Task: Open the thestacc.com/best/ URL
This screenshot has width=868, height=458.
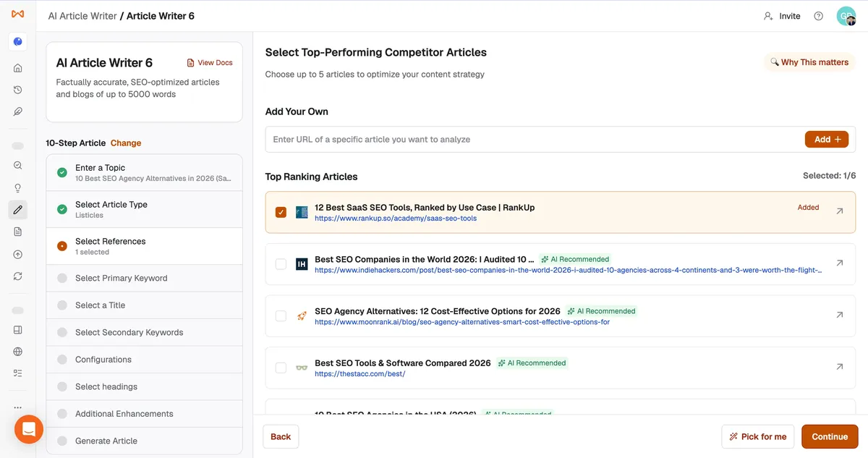Action: (359, 374)
